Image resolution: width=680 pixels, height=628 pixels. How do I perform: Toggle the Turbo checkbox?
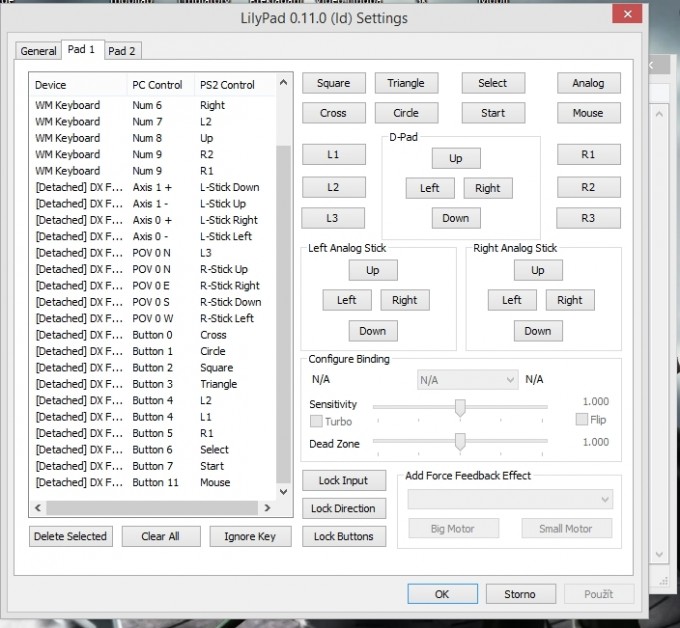(316, 421)
